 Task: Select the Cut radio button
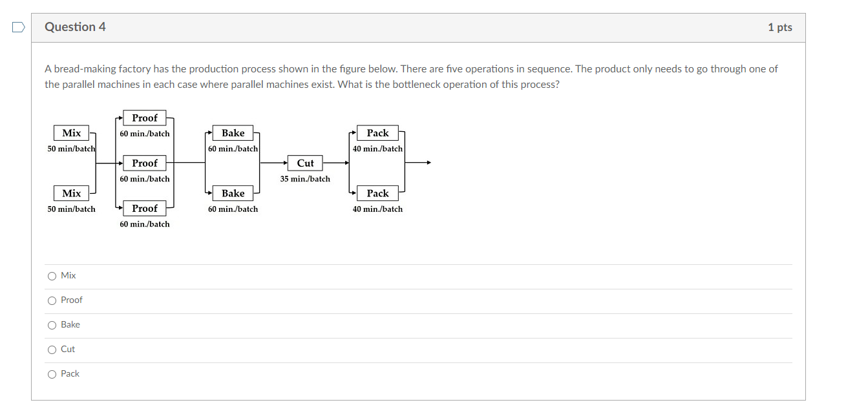tap(52, 349)
